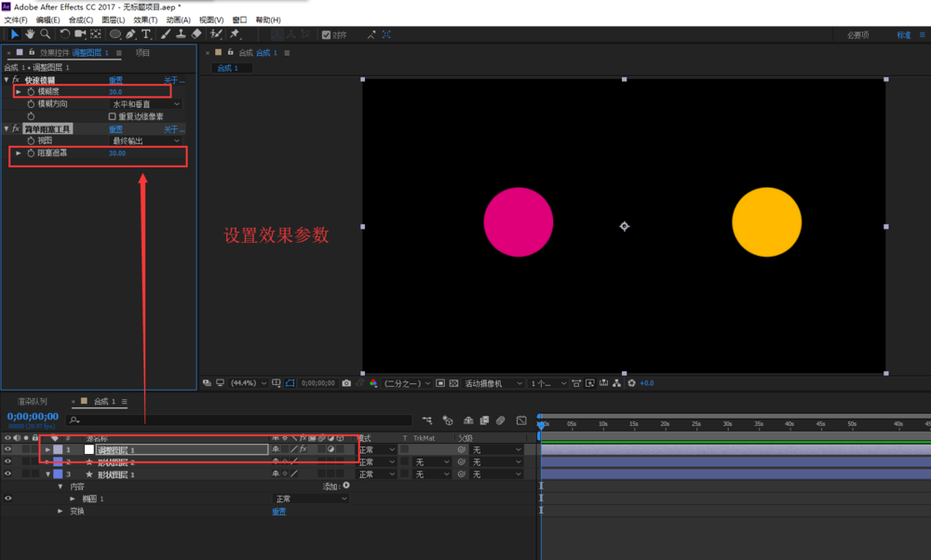Hide 形状图层 1 with eye icon
Screen dimensions: 931x560
(x=7, y=473)
